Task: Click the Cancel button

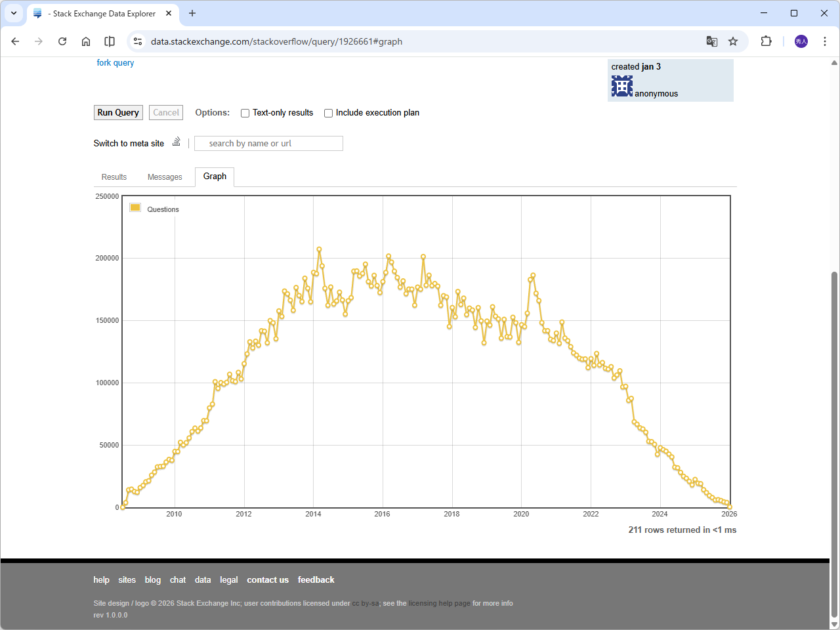Action: point(166,113)
